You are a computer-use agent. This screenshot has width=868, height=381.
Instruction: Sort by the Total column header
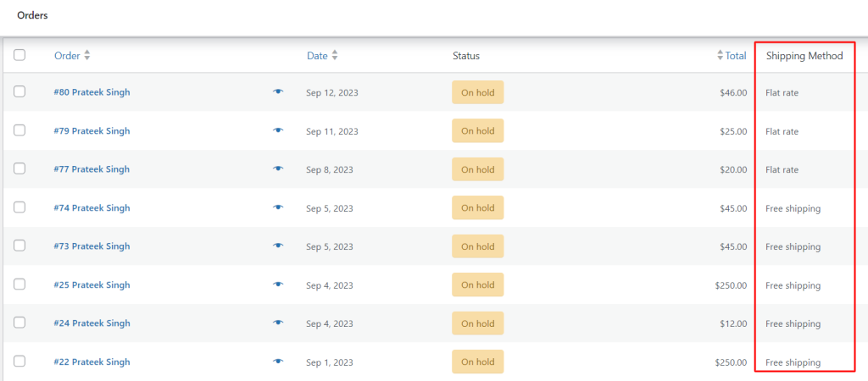[x=732, y=55]
